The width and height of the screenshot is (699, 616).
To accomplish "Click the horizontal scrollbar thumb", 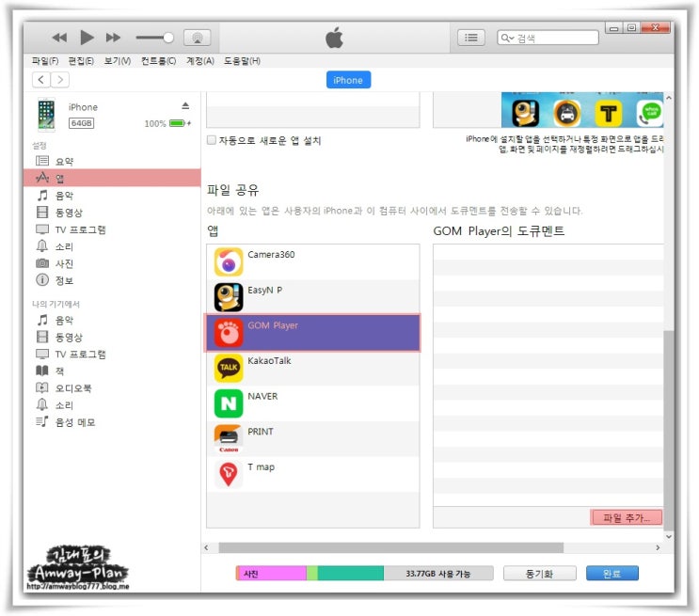I will (391, 547).
